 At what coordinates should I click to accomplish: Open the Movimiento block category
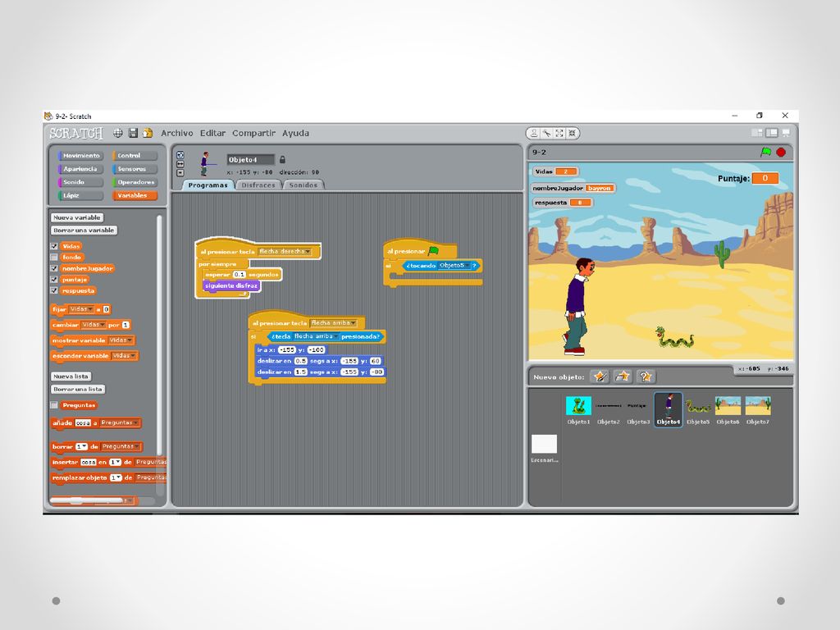[81, 155]
